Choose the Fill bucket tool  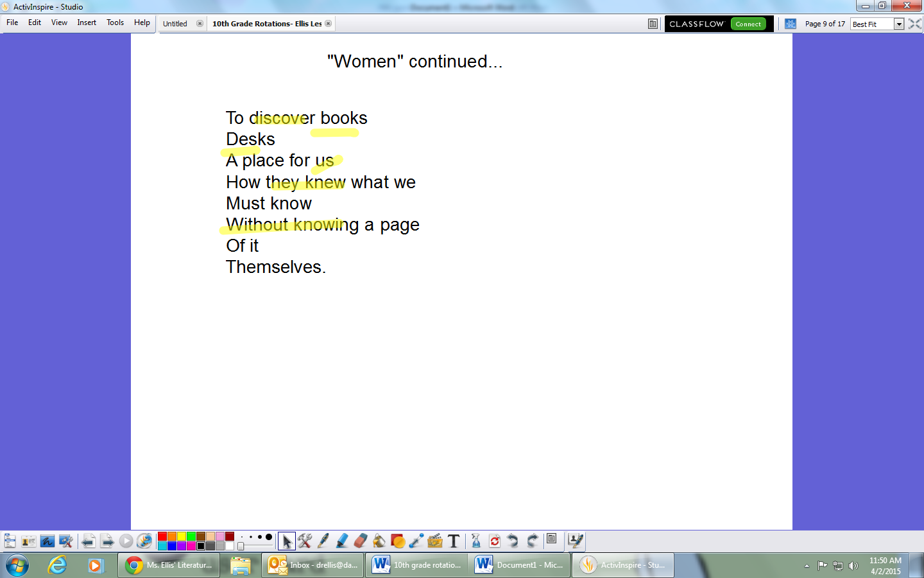pyautogui.click(x=379, y=541)
